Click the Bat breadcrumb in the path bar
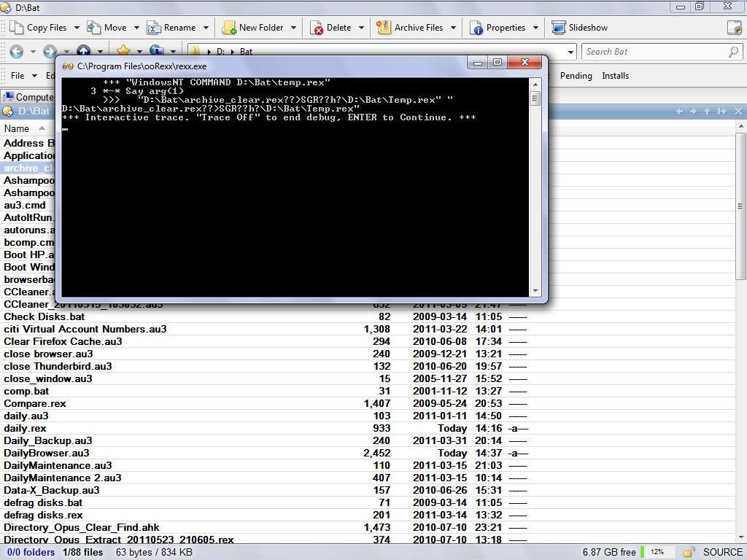747x560 pixels. (247, 52)
